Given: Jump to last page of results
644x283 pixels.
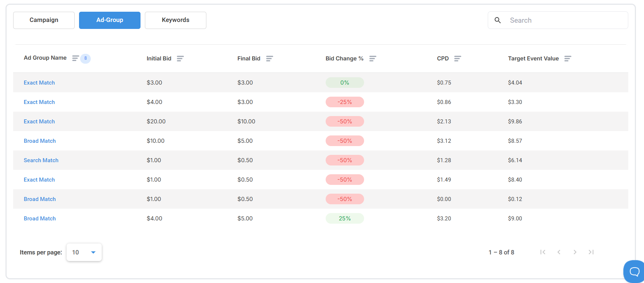Looking at the screenshot, I should tap(591, 252).
